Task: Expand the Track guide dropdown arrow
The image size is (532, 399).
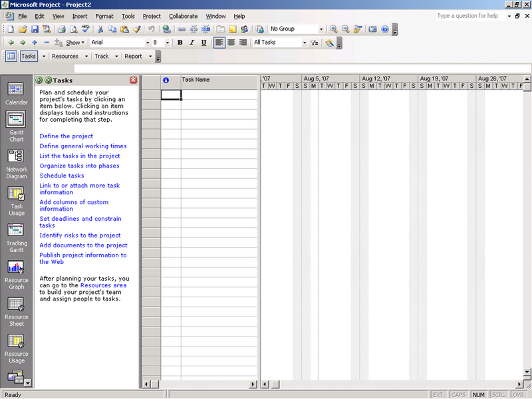Action: (x=116, y=57)
